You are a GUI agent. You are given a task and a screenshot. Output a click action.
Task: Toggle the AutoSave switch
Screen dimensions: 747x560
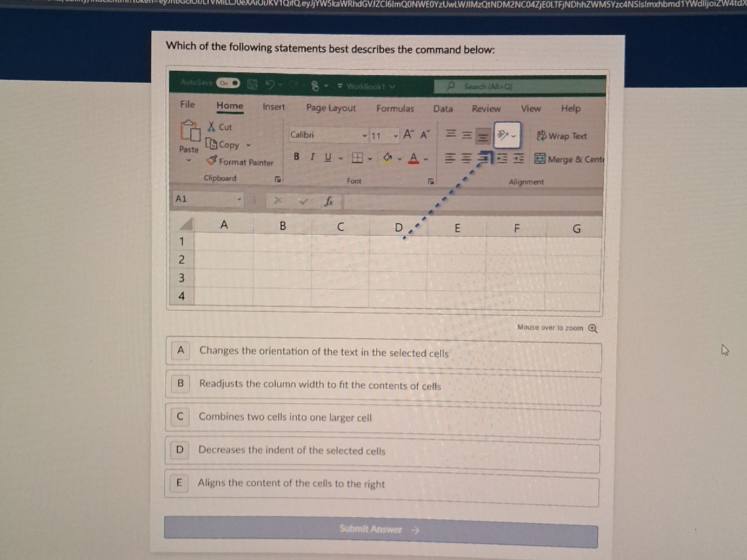coord(228,83)
